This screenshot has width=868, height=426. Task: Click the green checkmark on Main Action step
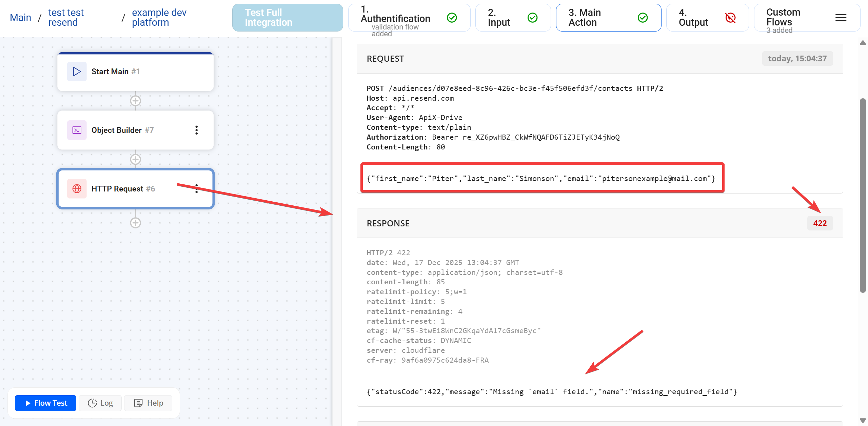pos(643,17)
